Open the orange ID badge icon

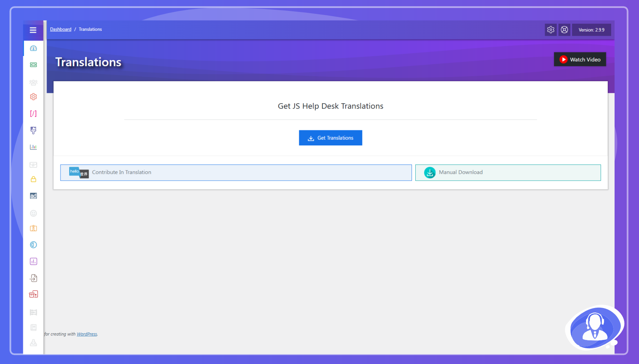coord(33,228)
